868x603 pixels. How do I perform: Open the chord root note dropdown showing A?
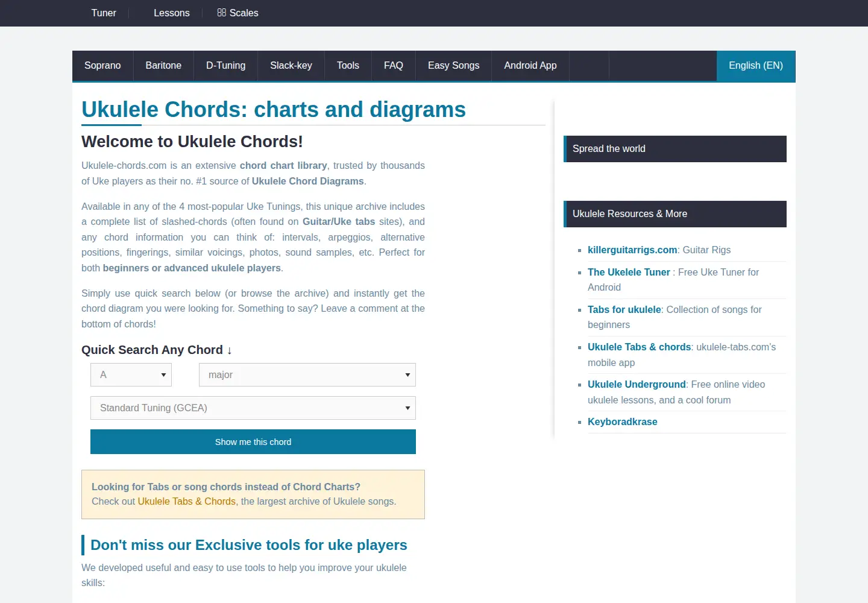click(x=131, y=375)
